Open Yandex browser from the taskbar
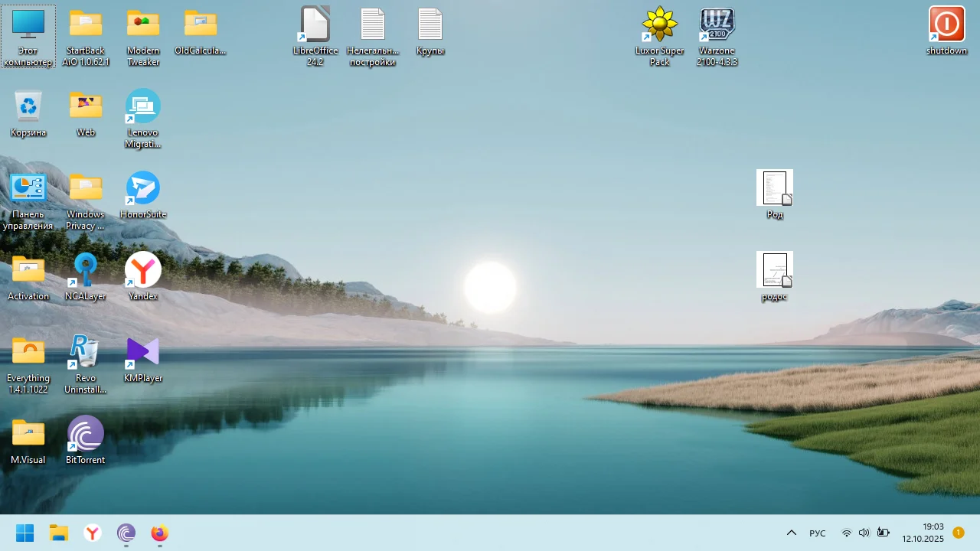Screen dimensions: 980x551 [x=93, y=533]
